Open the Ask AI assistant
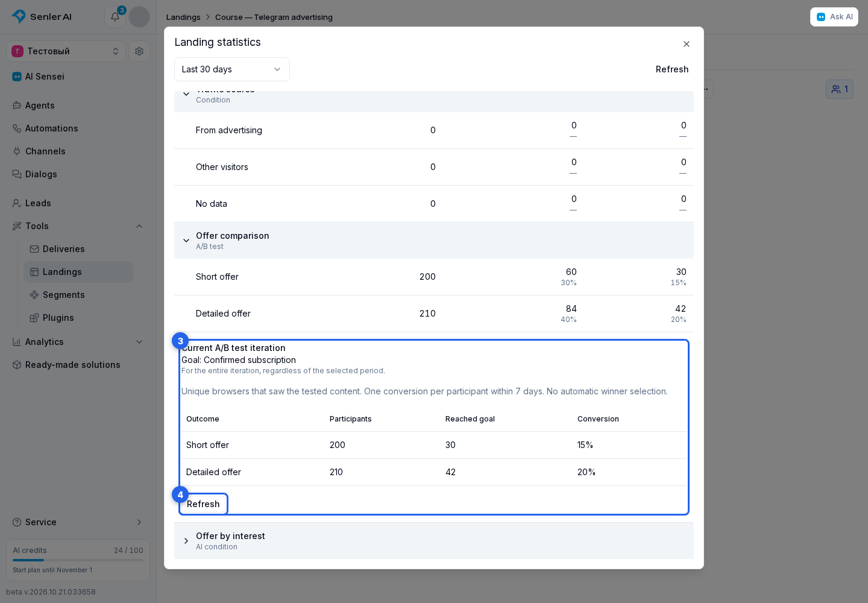This screenshot has height=603, width=868. (834, 17)
